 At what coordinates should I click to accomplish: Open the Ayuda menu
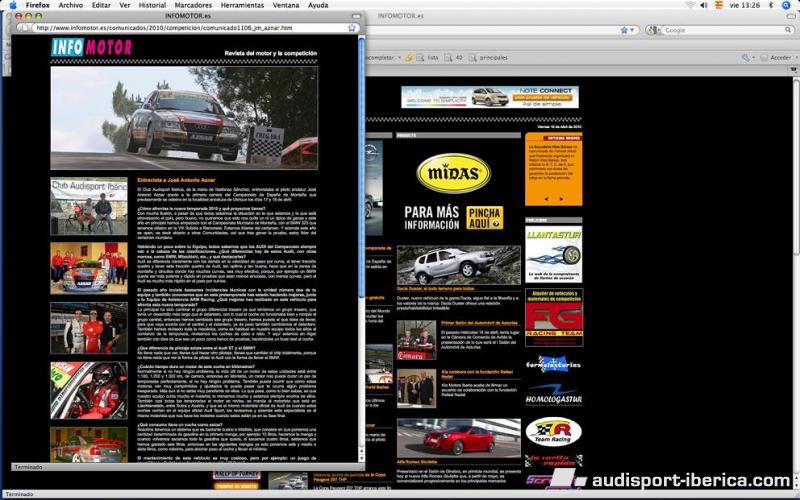pos(318,5)
